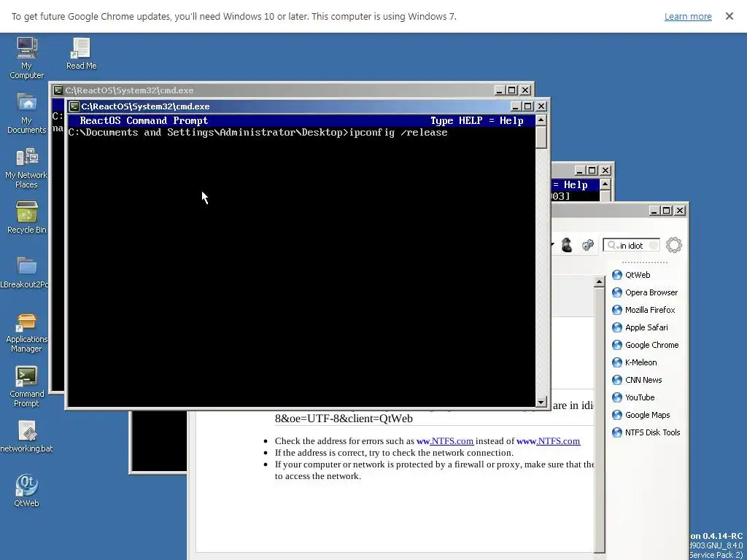747x560 pixels.
Task: Clear the QtWeb search field button
Action: click(x=654, y=245)
